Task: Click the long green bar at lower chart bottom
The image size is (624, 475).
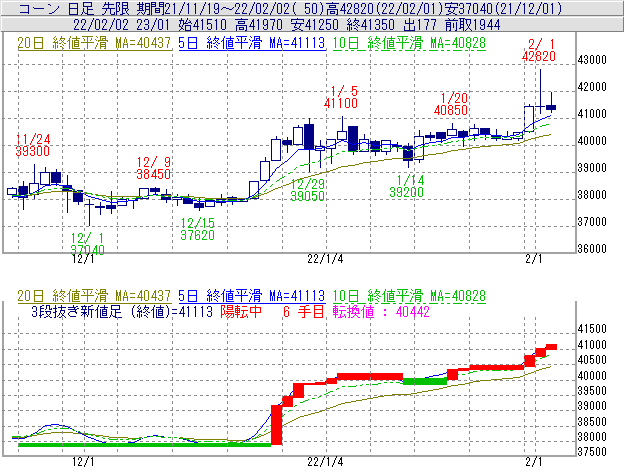Action: click(x=144, y=444)
